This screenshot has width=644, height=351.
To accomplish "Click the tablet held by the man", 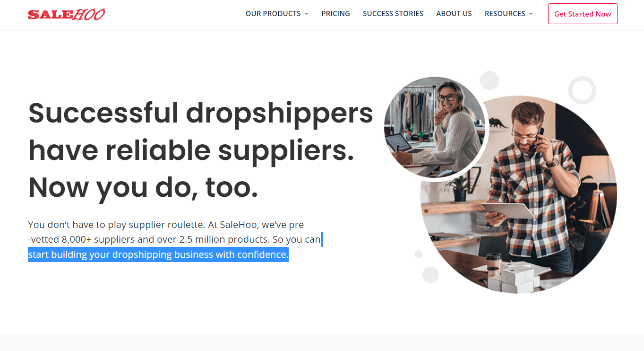I will click(x=507, y=211).
